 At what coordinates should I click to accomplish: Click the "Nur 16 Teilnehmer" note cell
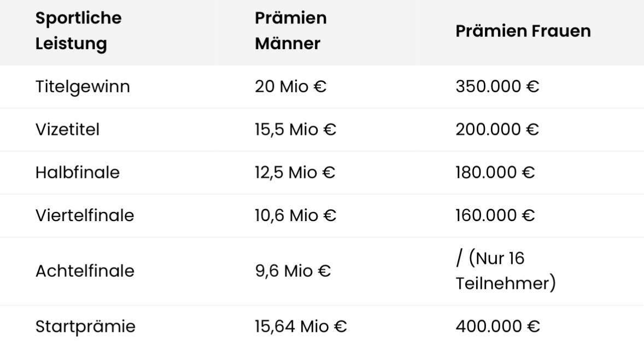505,271
